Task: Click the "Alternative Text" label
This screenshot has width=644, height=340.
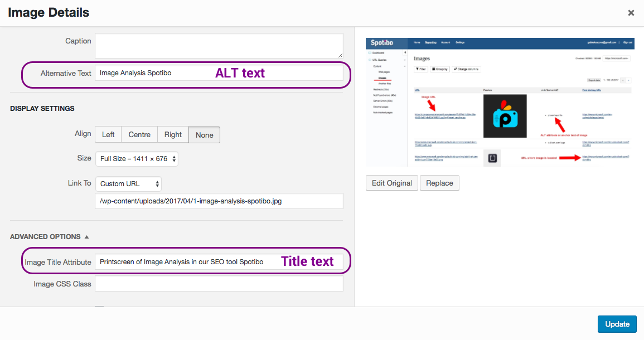Action: pyautogui.click(x=66, y=74)
